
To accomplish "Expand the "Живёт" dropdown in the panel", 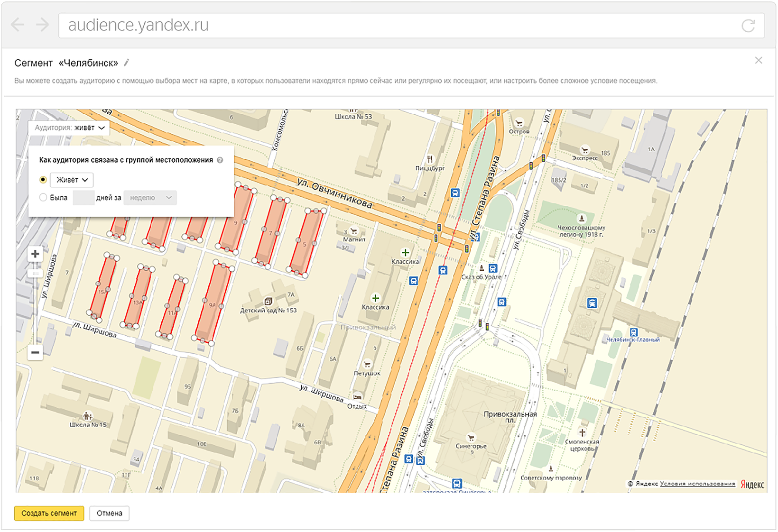I will click(x=72, y=180).
